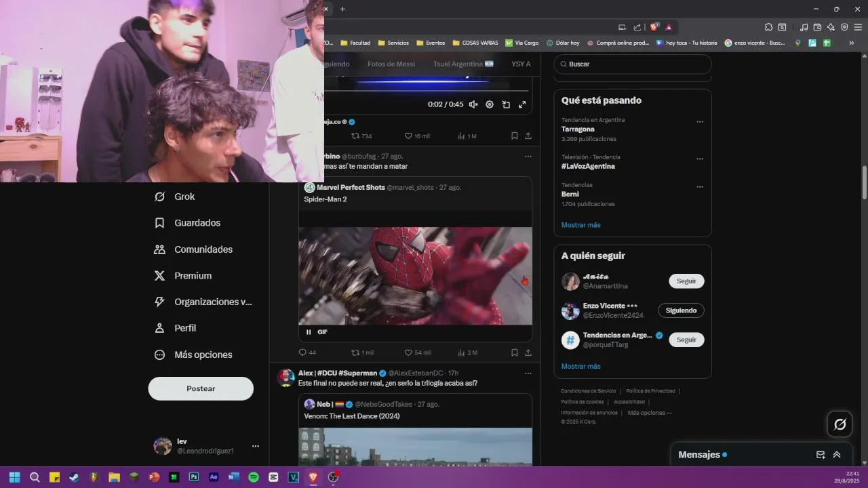Open Brave Shields lion icon
Screen dimensions: 868x488
(x=654, y=27)
